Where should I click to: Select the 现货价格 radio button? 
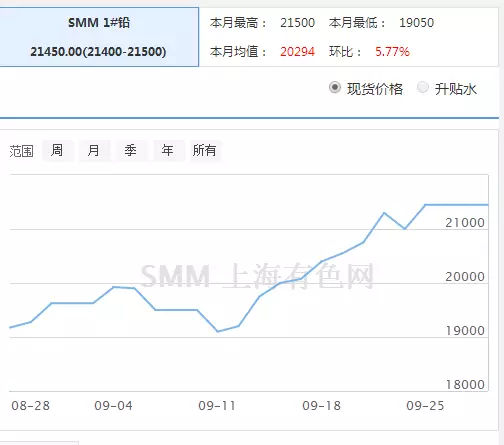click(335, 88)
